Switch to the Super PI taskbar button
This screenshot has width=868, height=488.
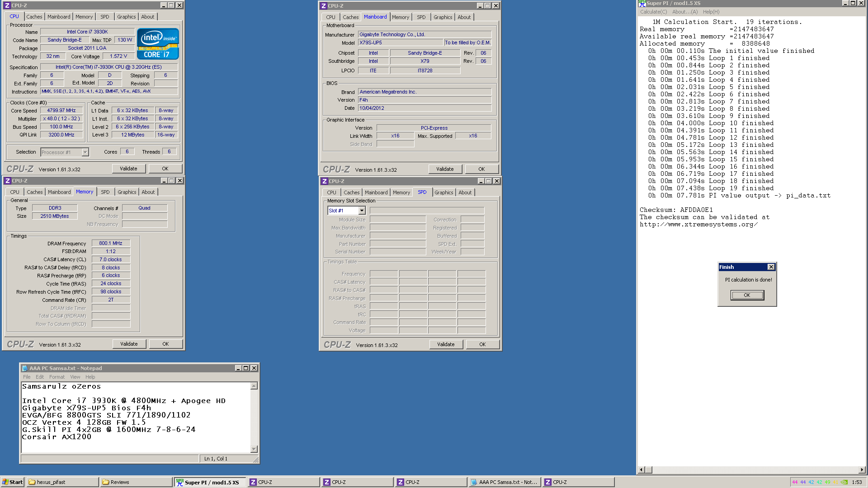210,482
